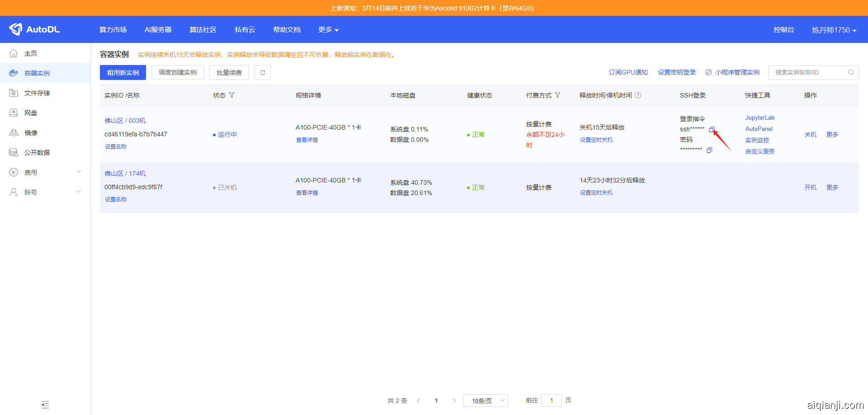Select 文件存储 in the sidebar
Screen dimensions: 868x415
coord(37,93)
